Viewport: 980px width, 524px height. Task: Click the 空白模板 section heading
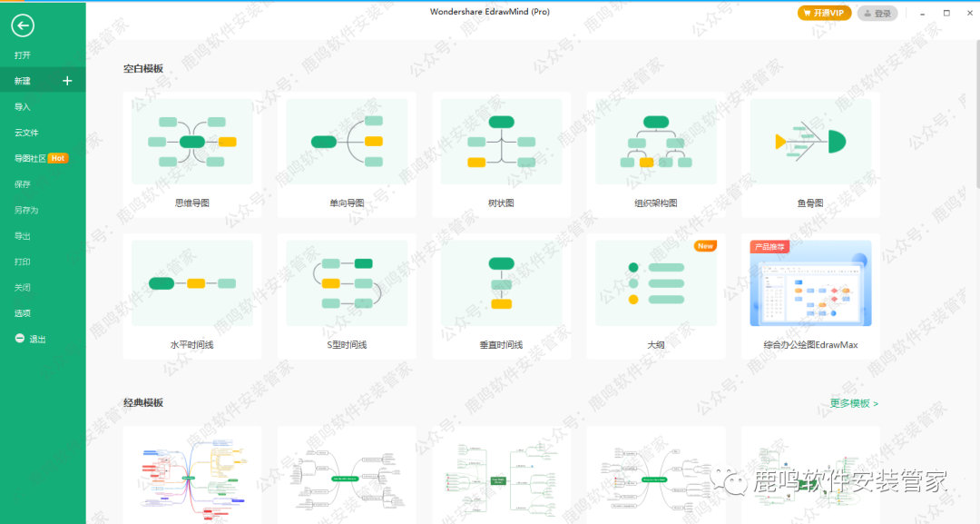pos(143,68)
